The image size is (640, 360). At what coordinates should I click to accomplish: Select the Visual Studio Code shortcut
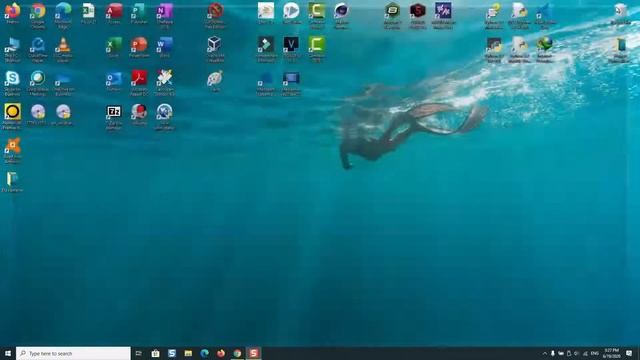point(544,16)
